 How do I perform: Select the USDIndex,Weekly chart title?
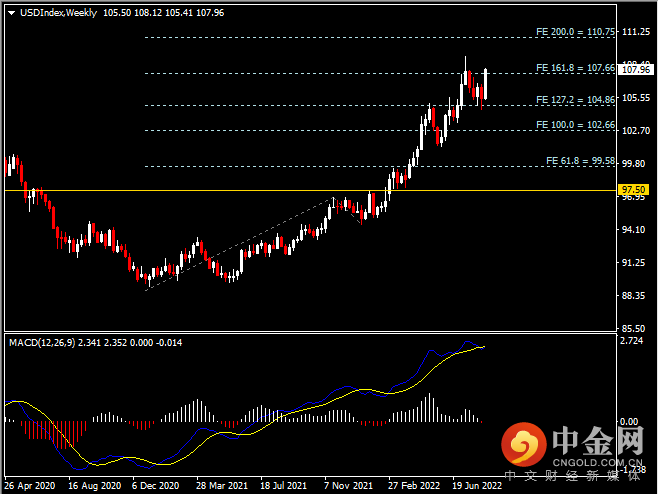(58, 13)
